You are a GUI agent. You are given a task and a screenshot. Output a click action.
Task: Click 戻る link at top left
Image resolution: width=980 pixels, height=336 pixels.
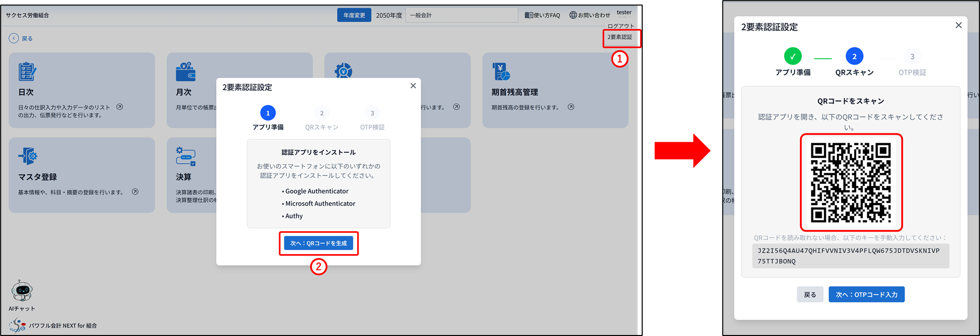27,39
